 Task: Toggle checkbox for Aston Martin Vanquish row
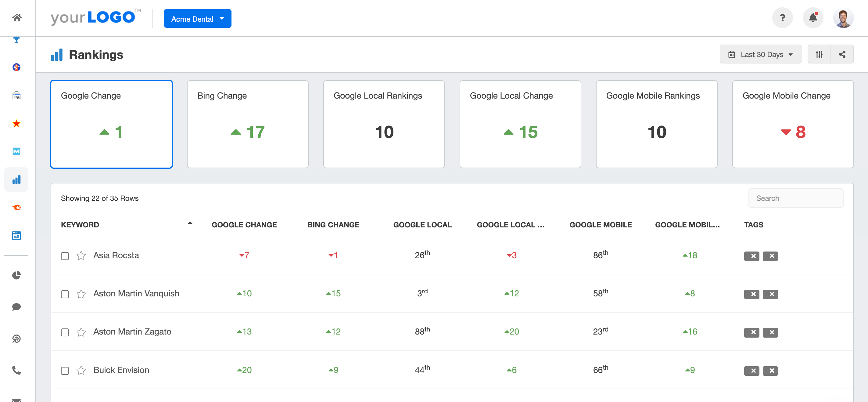point(65,293)
